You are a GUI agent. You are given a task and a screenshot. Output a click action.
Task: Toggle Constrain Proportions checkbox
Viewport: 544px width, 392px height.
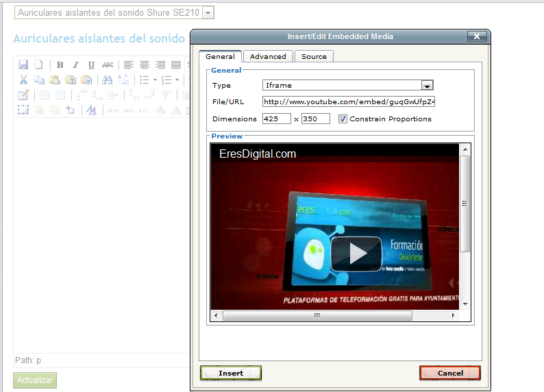point(343,119)
